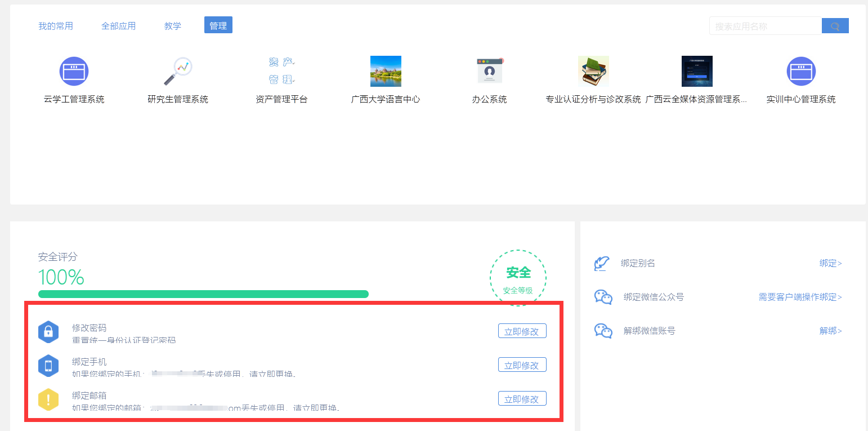Open the 绑定> link for 绑定别名
The image size is (868, 431).
[x=830, y=263]
